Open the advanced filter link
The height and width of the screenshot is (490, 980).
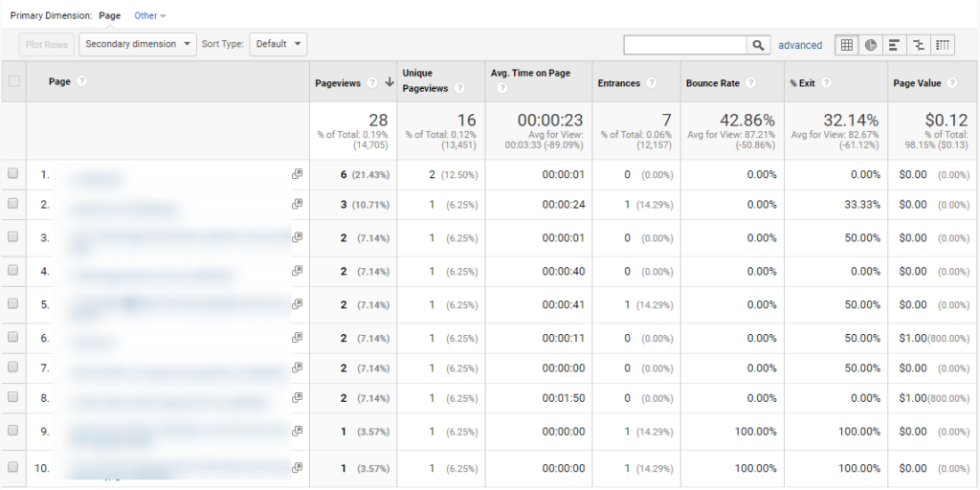(x=800, y=45)
